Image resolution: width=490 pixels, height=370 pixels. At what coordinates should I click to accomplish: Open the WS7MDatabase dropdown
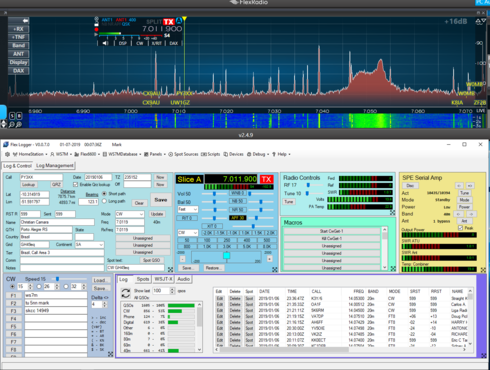[122, 154]
